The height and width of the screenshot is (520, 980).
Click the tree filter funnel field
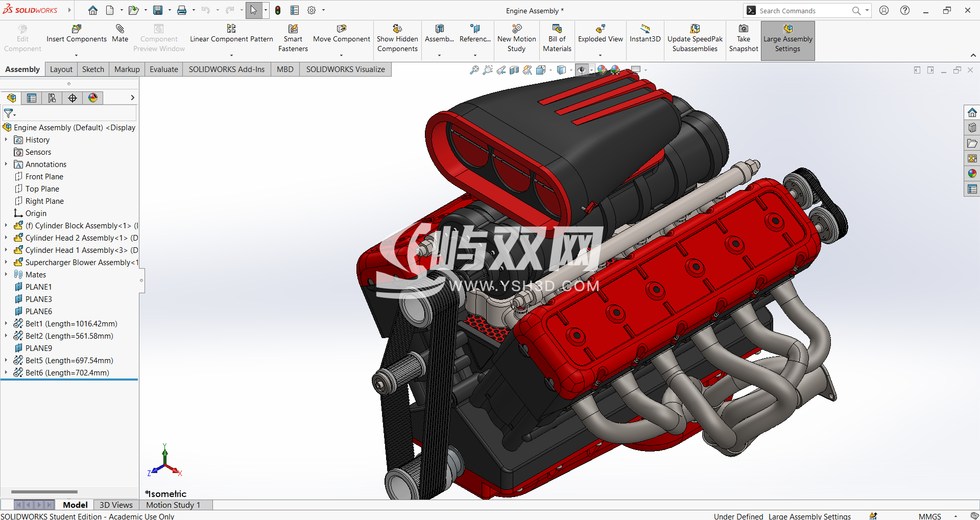click(69, 113)
